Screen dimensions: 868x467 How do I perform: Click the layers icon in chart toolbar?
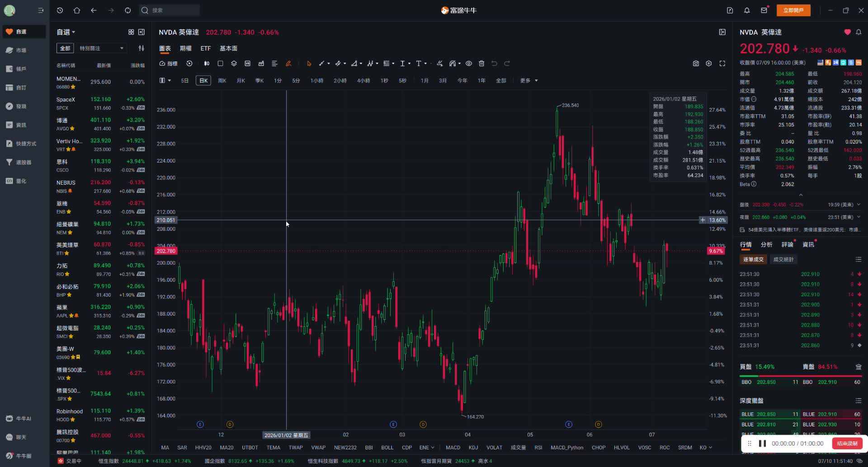point(234,64)
